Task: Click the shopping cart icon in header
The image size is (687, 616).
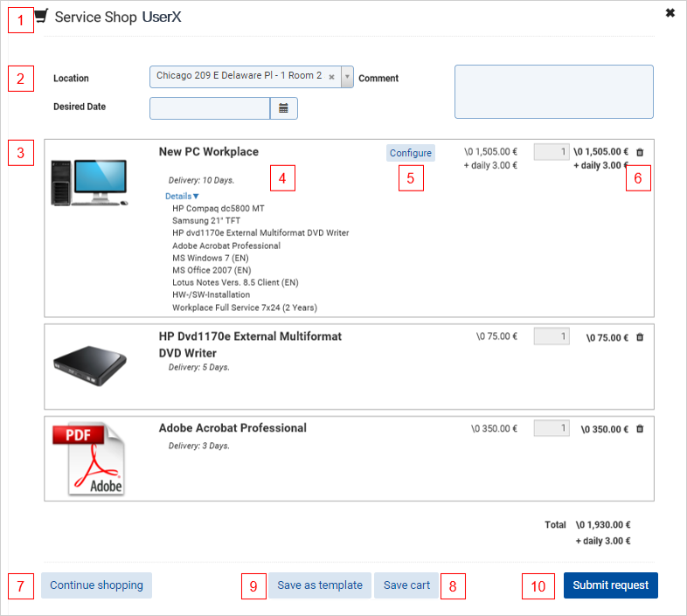Action: 41,16
